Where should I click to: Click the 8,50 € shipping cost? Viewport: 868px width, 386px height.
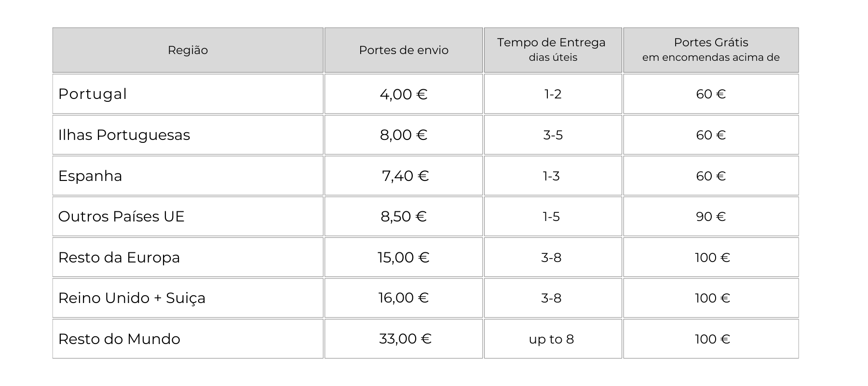[404, 216]
